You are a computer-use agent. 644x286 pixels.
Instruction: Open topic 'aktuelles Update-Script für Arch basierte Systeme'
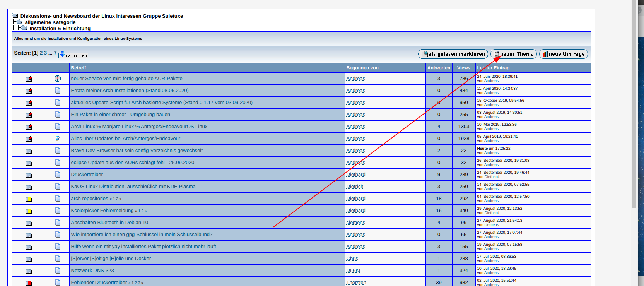click(162, 103)
